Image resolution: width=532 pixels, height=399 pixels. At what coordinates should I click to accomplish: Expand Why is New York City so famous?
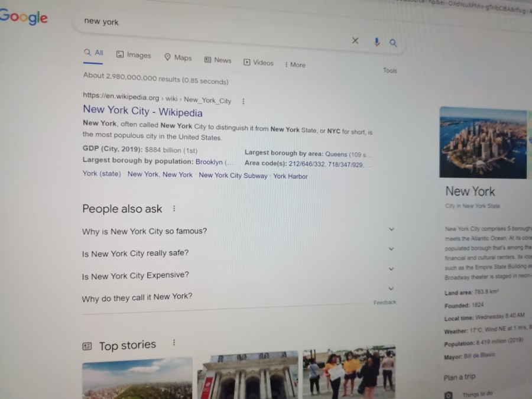click(239, 231)
